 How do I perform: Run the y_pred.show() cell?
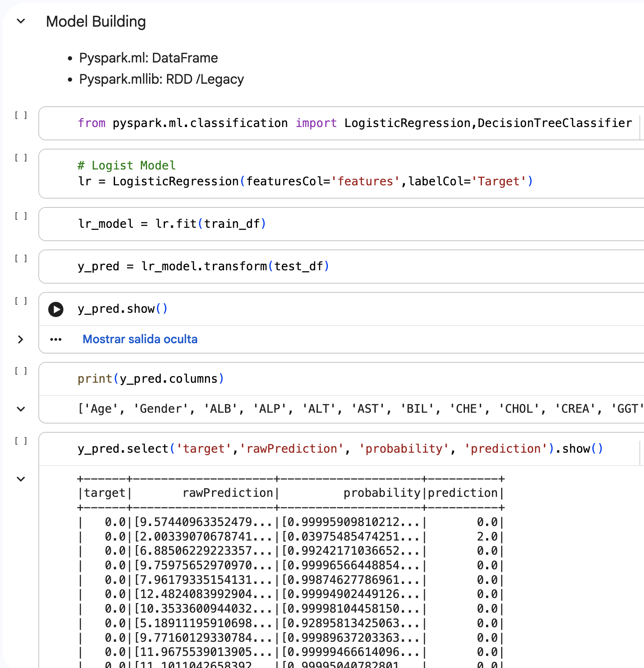(56, 309)
